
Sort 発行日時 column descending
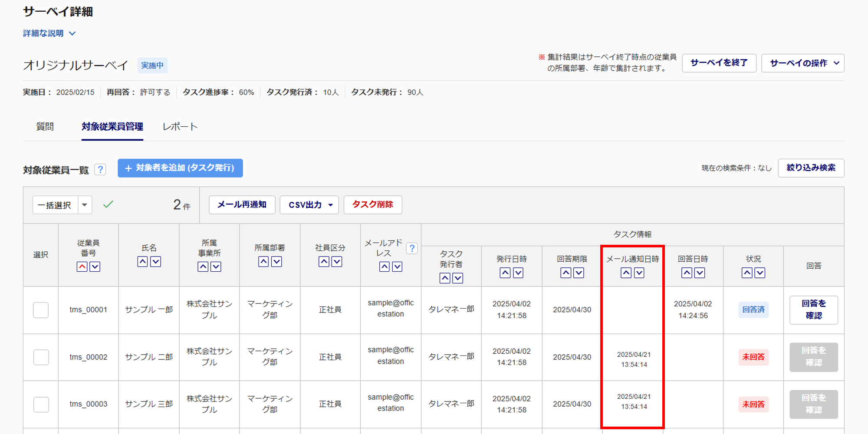(x=518, y=273)
